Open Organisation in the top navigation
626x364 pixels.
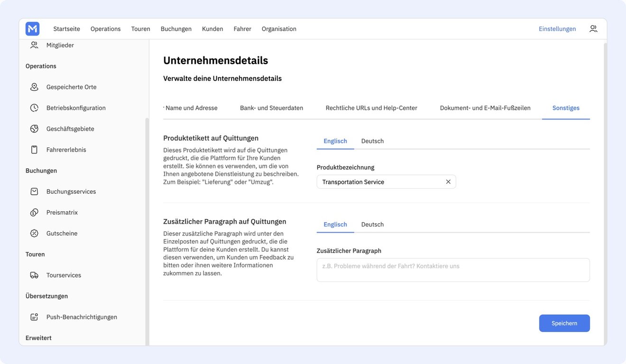coord(279,29)
